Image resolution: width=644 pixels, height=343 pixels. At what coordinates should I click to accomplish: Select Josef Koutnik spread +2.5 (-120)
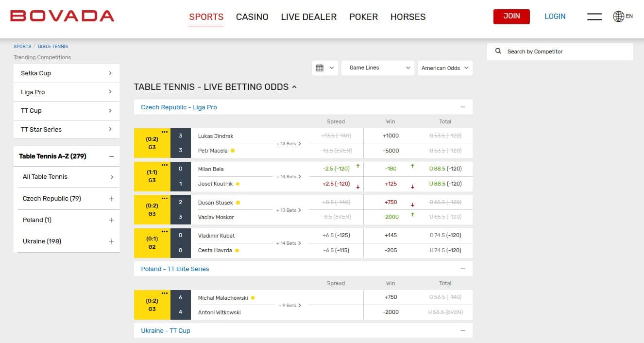336,184
